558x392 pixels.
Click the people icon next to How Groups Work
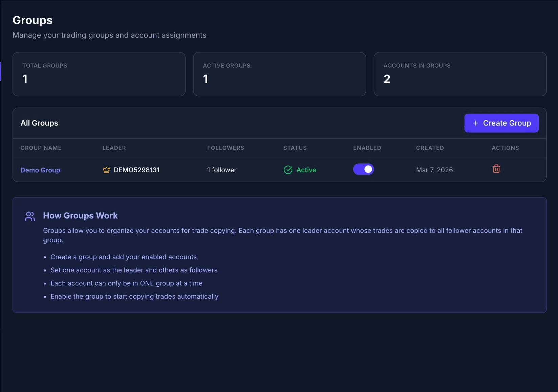pyautogui.click(x=30, y=216)
